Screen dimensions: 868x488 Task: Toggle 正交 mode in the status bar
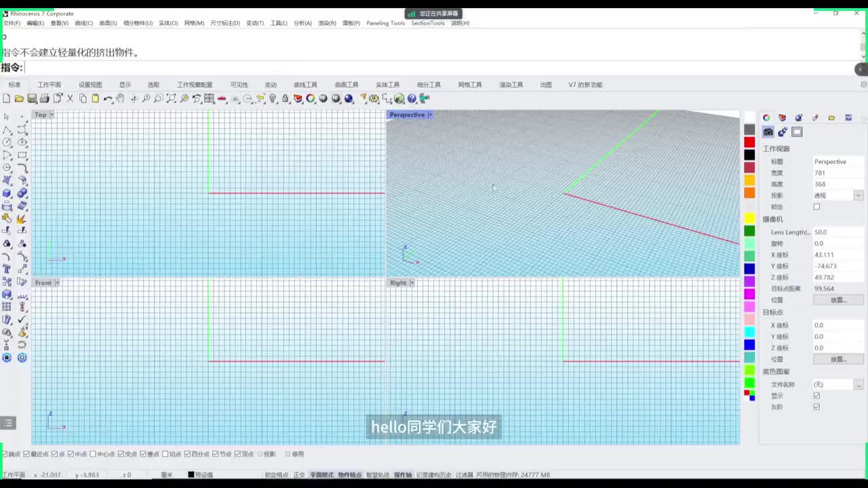[299, 475]
